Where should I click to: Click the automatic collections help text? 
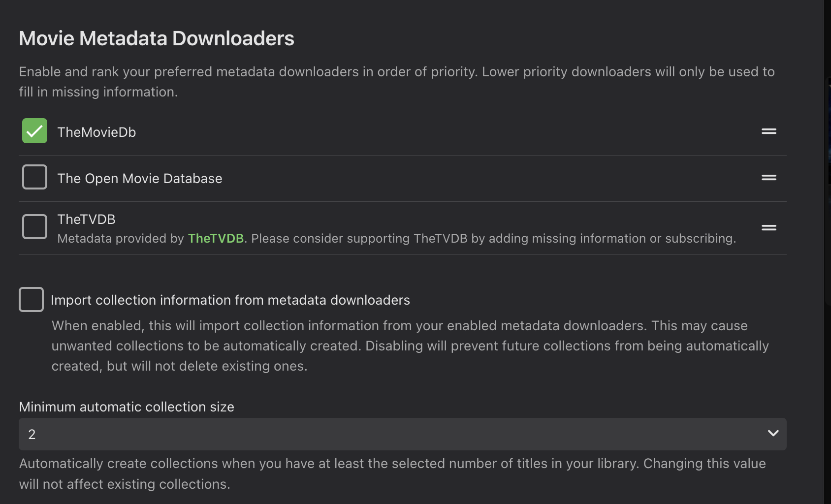[x=392, y=473]
